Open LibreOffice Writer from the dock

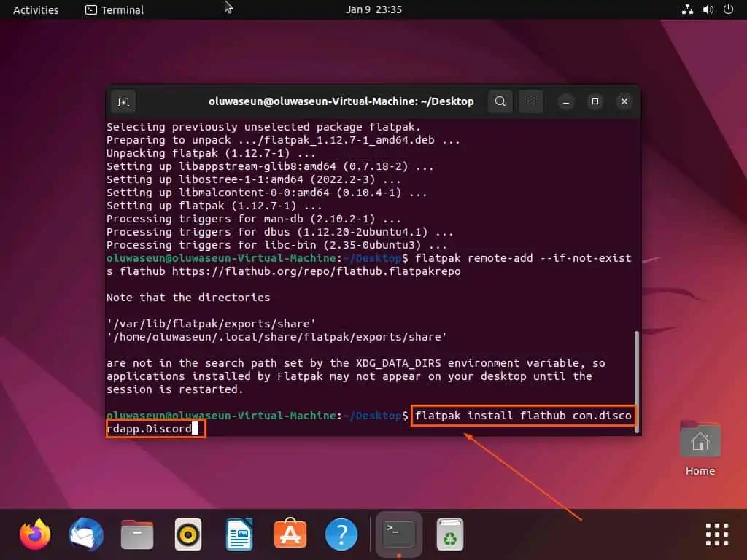[239, 534]
